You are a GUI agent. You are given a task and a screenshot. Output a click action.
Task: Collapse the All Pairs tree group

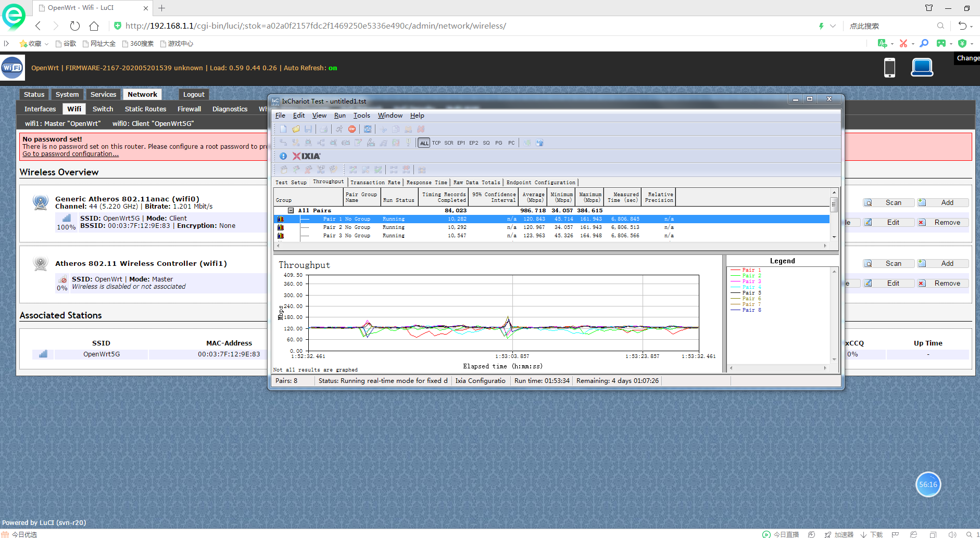291,211
